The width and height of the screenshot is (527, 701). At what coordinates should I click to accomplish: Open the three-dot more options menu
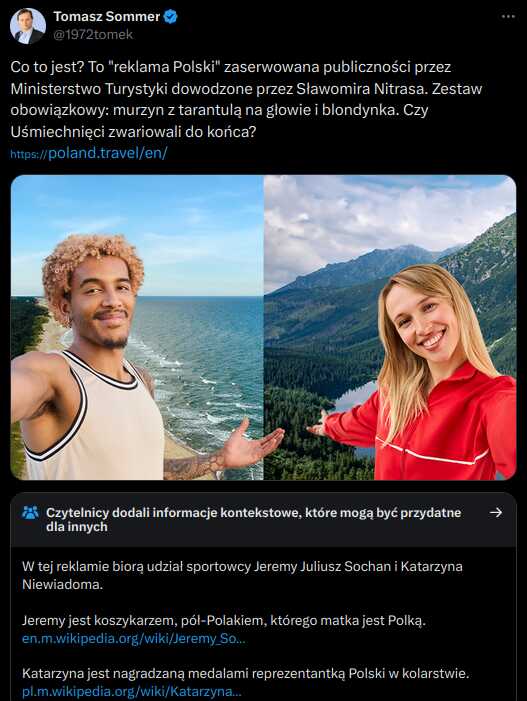pyautogui.click(x=508, y=17)
